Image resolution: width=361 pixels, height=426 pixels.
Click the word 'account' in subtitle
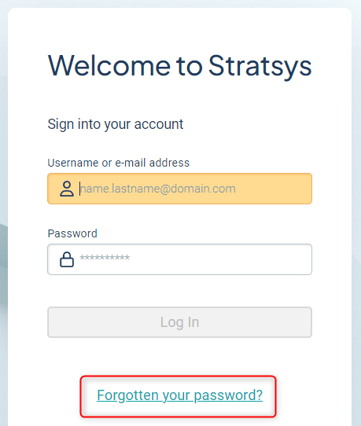(x=159, y=124)
